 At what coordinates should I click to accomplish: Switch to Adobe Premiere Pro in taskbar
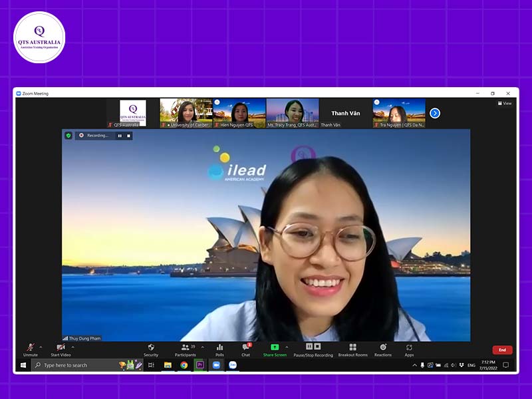point(200,365)
